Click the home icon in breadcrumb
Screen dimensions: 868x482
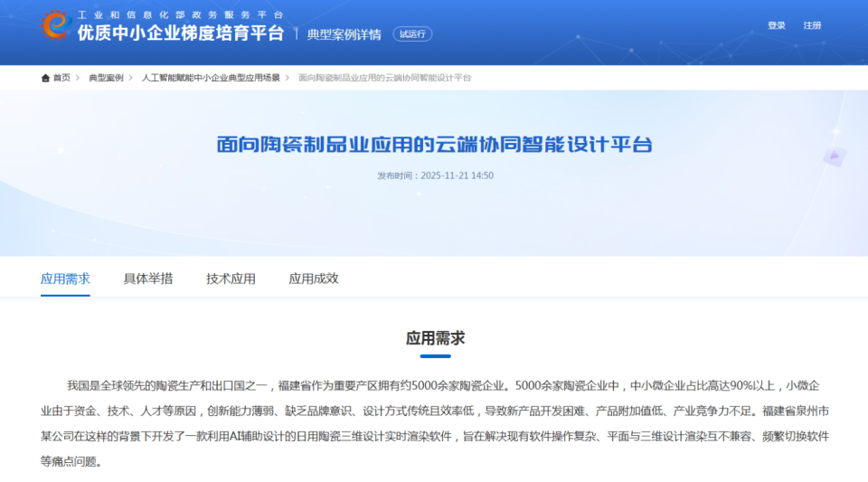click(45, 78)
